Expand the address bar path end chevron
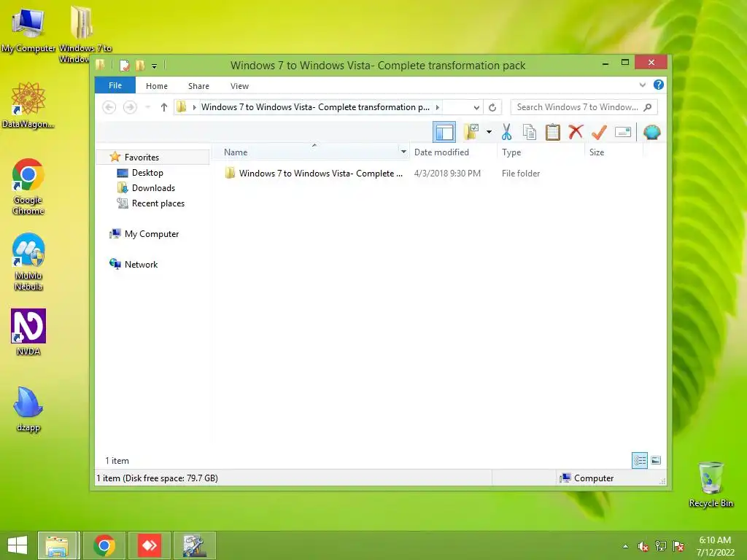The height and width of the screenshot is (560, 747). [x=438, y=107]
